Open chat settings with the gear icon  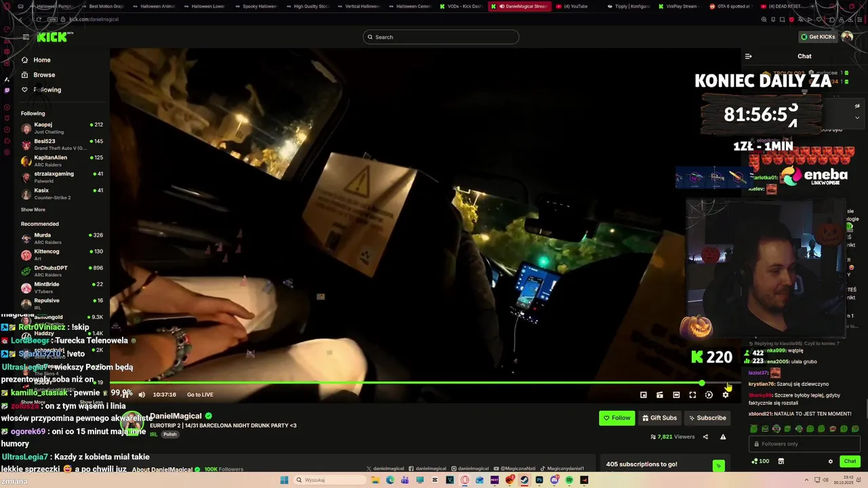pos(830,462)
